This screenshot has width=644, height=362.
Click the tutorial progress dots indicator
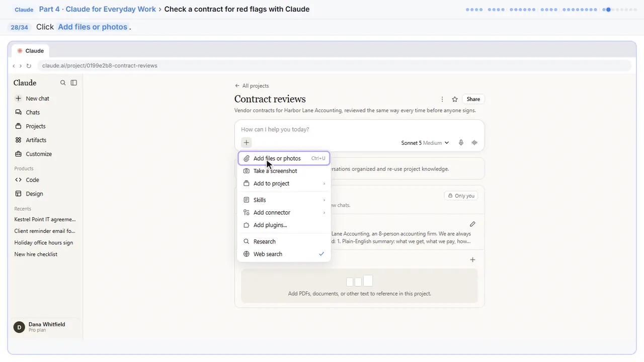click(x=551, y=9)
